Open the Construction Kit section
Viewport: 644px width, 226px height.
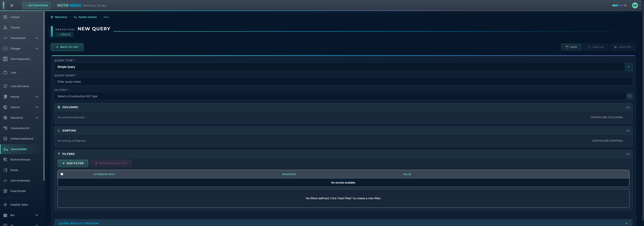(x=20, y=128)
